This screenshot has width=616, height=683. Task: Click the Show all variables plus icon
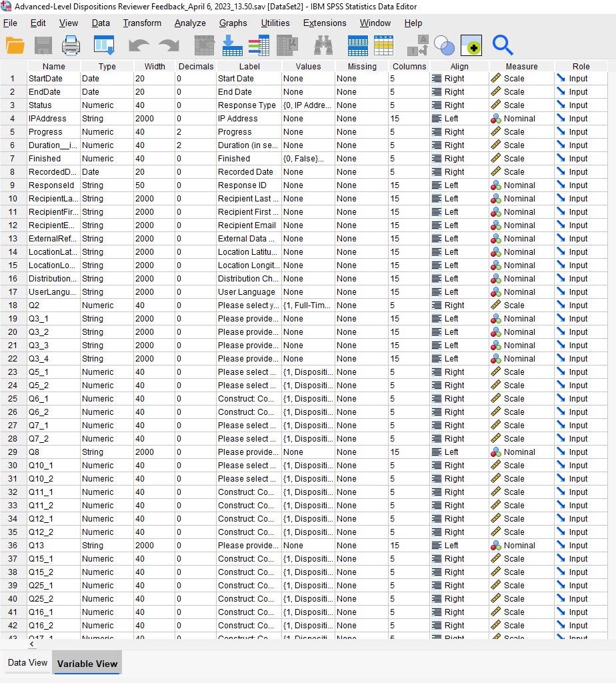(x=471, y=46)
